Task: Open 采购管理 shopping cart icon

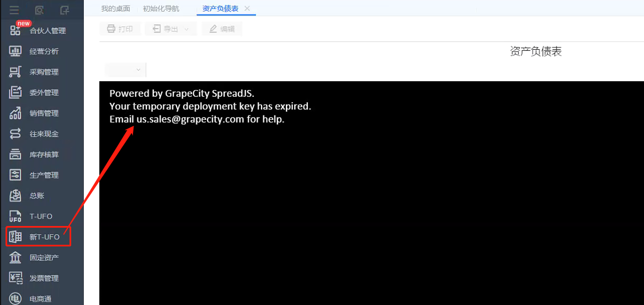Action: pyautogui.click(x=15, y=72)
